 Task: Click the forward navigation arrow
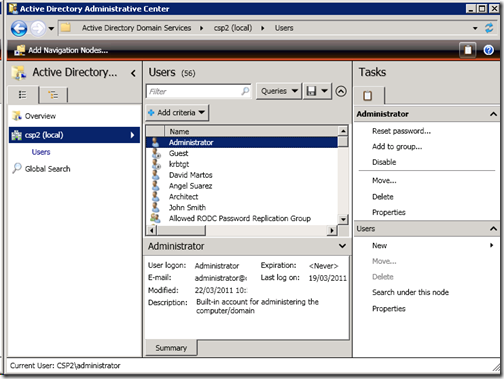coord(38,28)
